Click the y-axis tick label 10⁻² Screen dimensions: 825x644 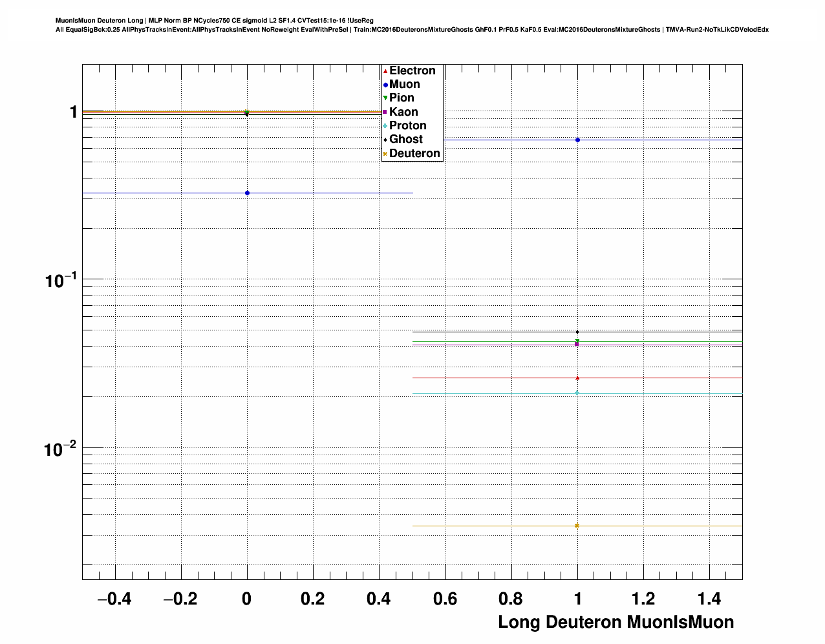point(60,449)
